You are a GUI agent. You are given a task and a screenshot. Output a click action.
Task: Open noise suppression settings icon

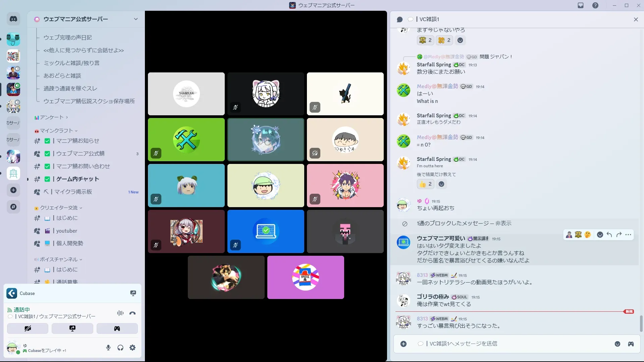[x=120, y=313]
